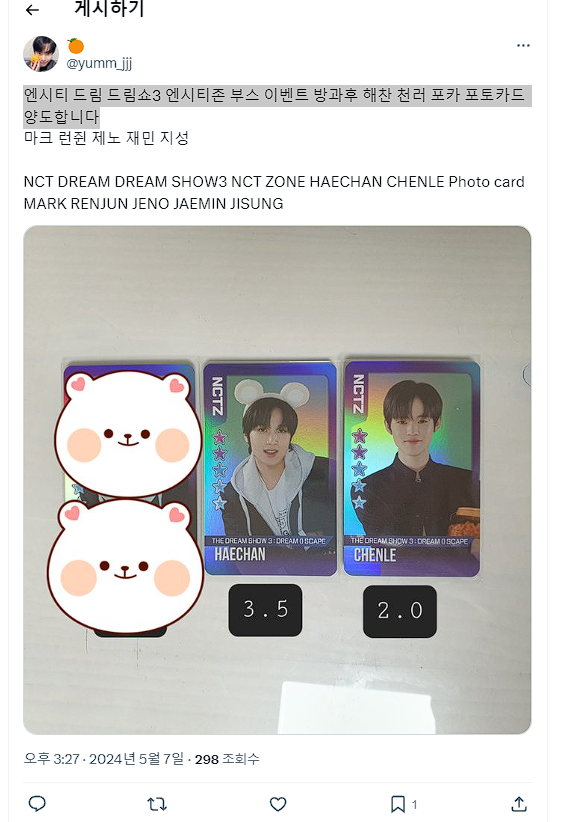Click the 2.0 price label
This screenshot has height=822, width=567.
click(x=400, y=611)
